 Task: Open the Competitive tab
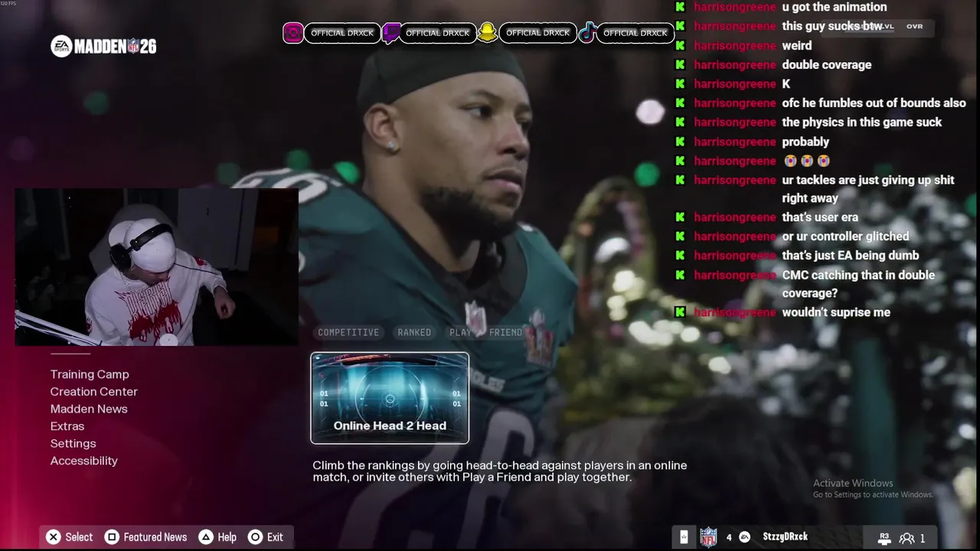(x=348, y=332)
